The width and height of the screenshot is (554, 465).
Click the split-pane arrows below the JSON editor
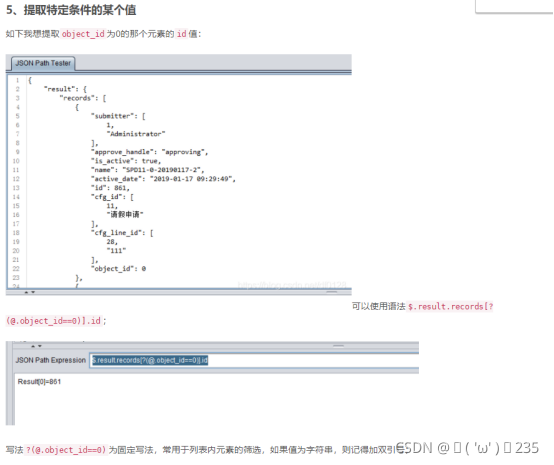[x=30, y=292]
